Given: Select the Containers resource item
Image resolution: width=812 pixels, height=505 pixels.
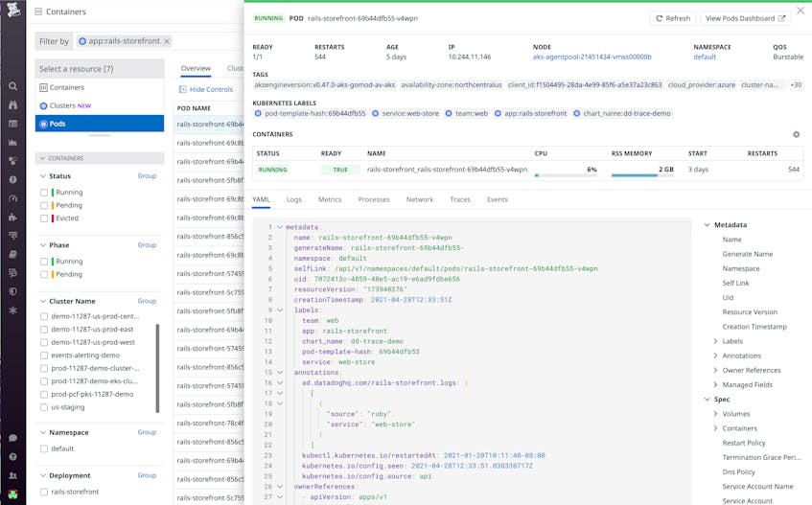Looking at the screenshot, I should (100, 87).
